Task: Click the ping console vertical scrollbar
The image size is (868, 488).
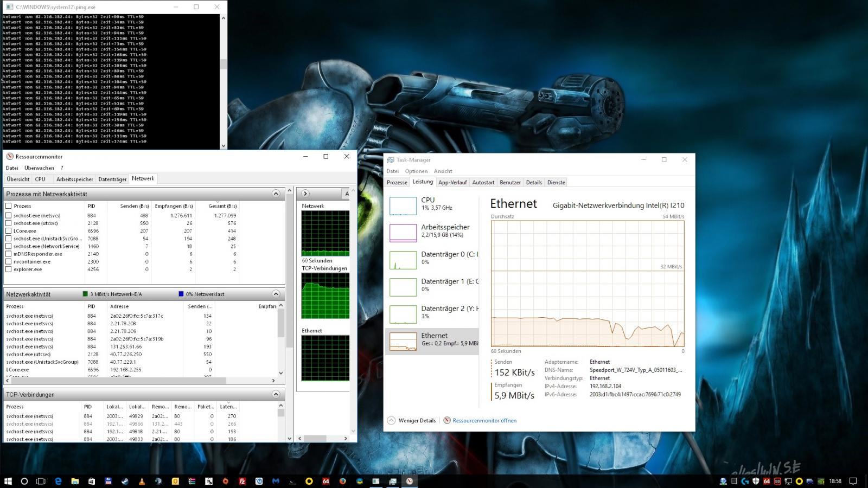Action: pyautogui.click(x=223, y=81)
